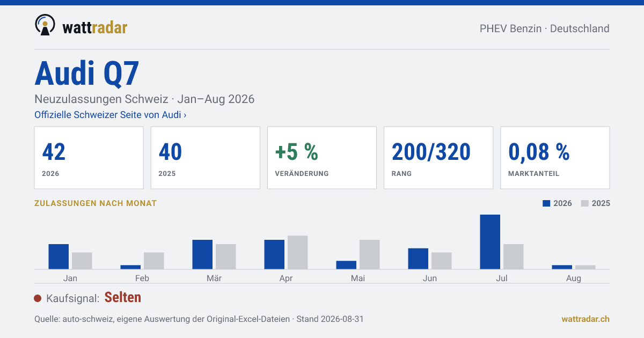Click the grey 2025 bar for Mai
The image size is (644, 338).
point(370,254)
